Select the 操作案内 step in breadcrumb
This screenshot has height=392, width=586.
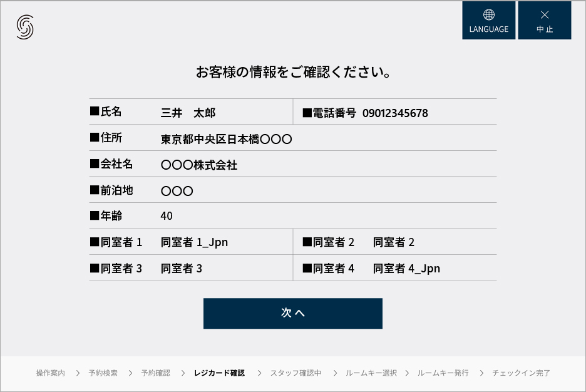(x=50, y=373)
